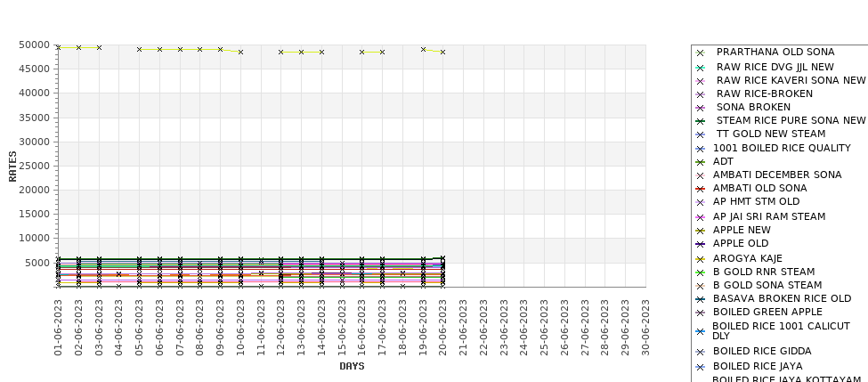The width and height of the screenshot is (868, 382).
Task: Select APPLE NEW legend entry
Action: pyautogui.click(x=742, y=230)
